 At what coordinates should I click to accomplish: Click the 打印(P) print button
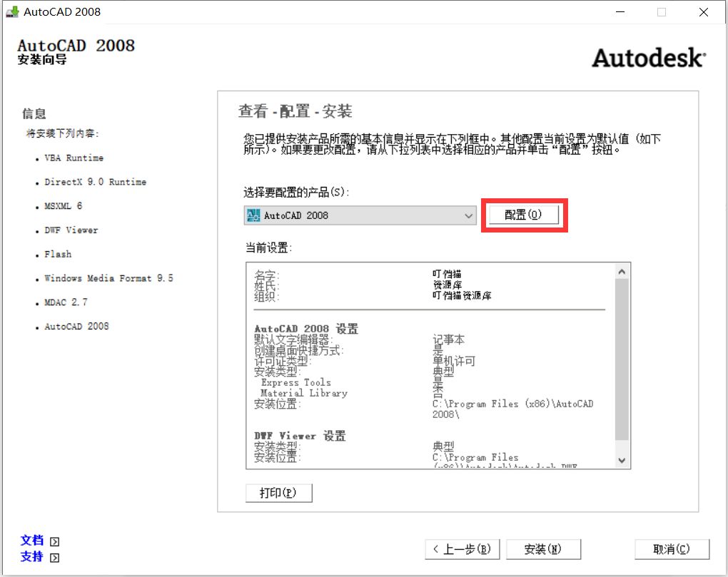click(x=278, y=493)
